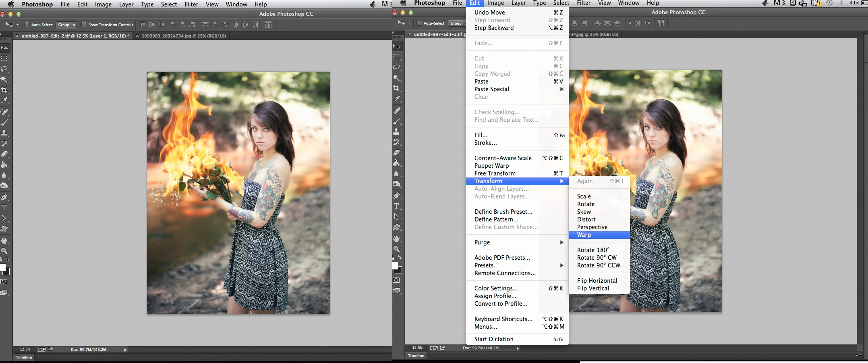Select the Move tool in left Photoshop window
Screen dimensions: 868x363
pyautogui.click(x=4, y=48)
